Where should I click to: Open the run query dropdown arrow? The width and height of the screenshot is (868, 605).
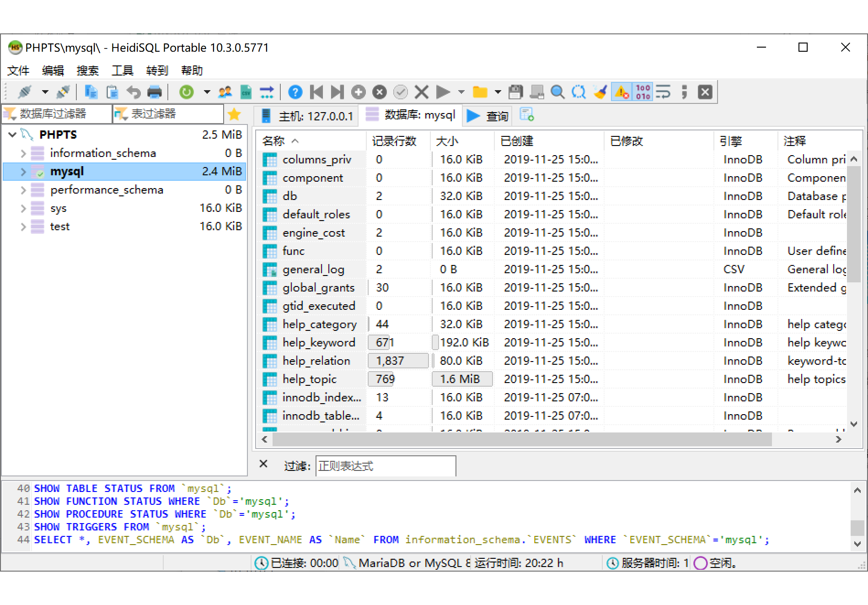click(x=461, y=92)
